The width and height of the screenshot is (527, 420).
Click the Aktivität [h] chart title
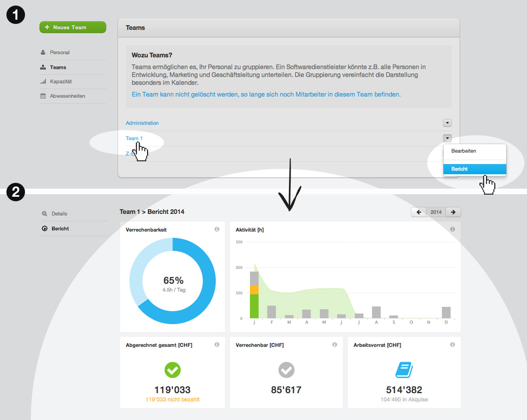[250, 230]
